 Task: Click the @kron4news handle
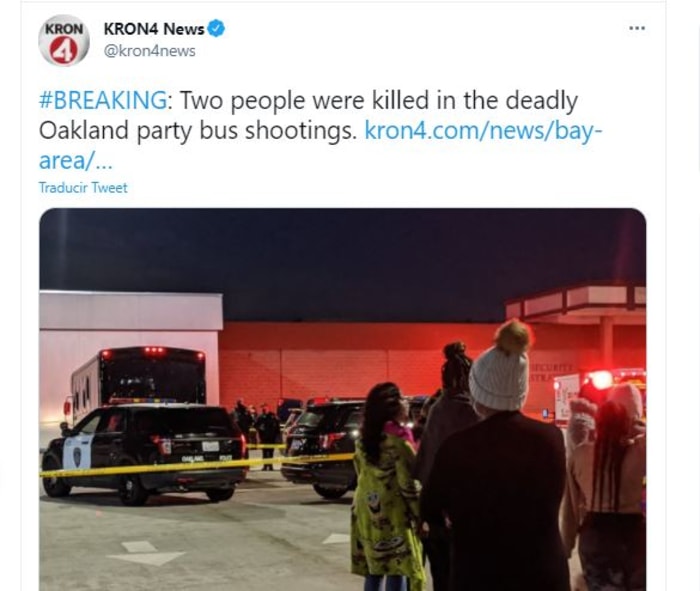point(150,51)
